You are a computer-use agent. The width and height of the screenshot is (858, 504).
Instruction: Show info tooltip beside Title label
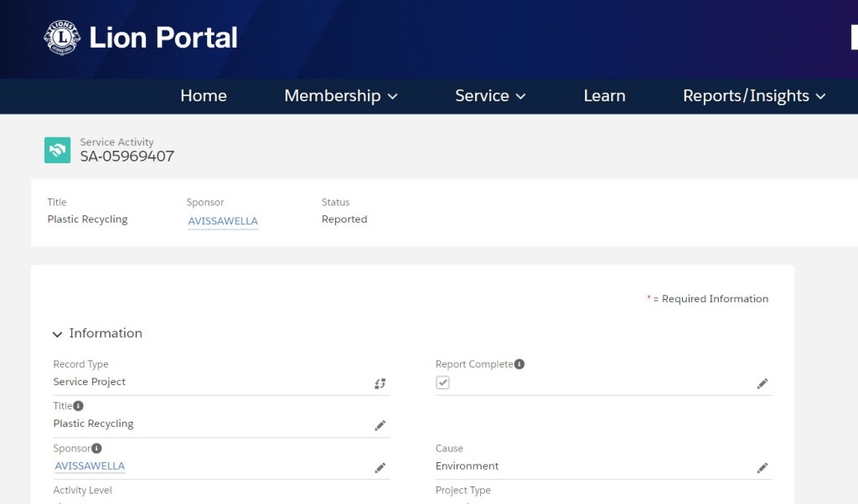[78, 405]
